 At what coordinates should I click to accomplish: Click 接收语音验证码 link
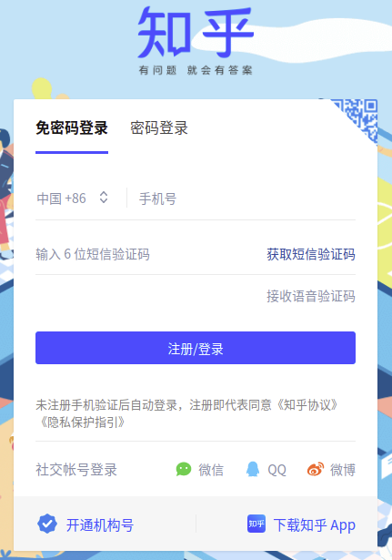pyautogui.click(x=311, y=296)
